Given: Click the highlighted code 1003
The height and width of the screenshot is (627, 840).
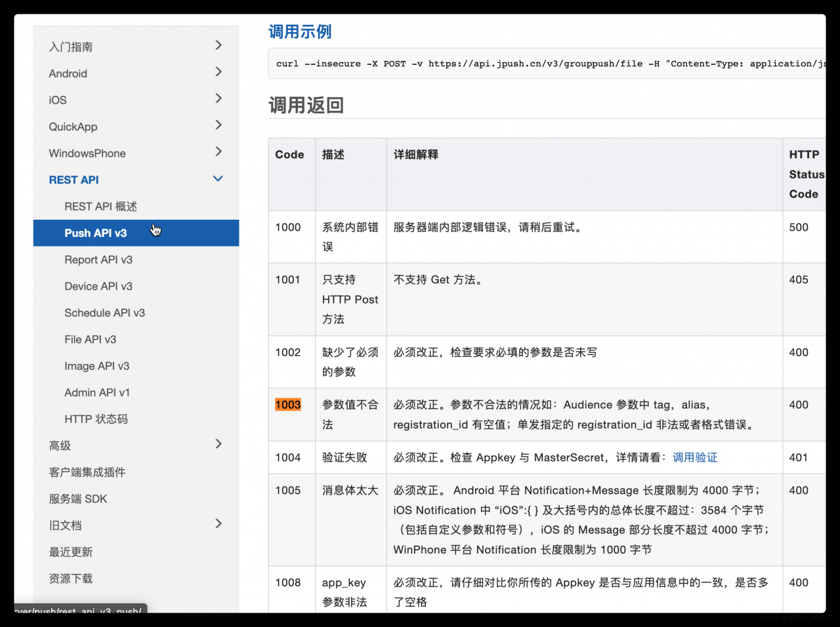Looking at the screenshot, I should 288,405.
